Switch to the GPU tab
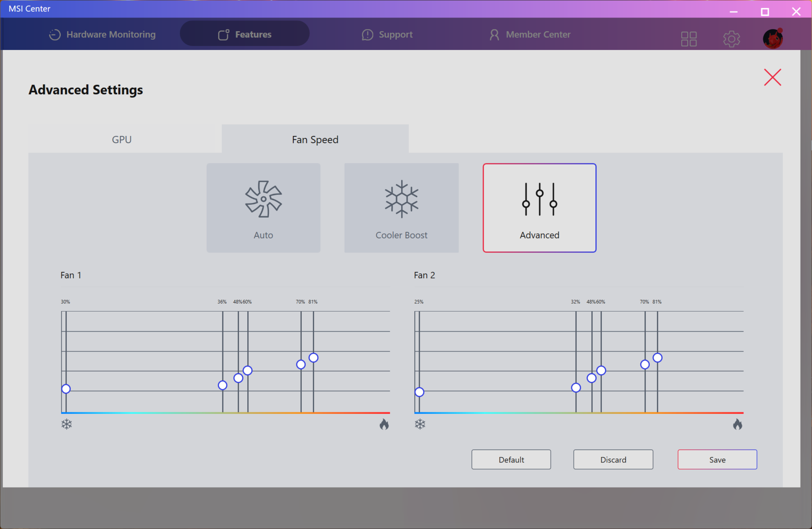Screen dimensions: 812x529 (122, 140)
